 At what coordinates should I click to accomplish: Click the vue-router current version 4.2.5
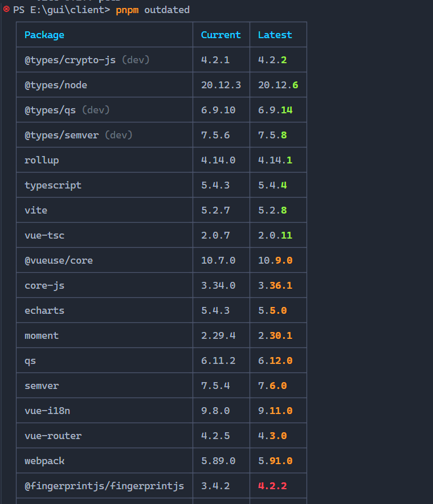pyautogui.click(x=215, y=436)
